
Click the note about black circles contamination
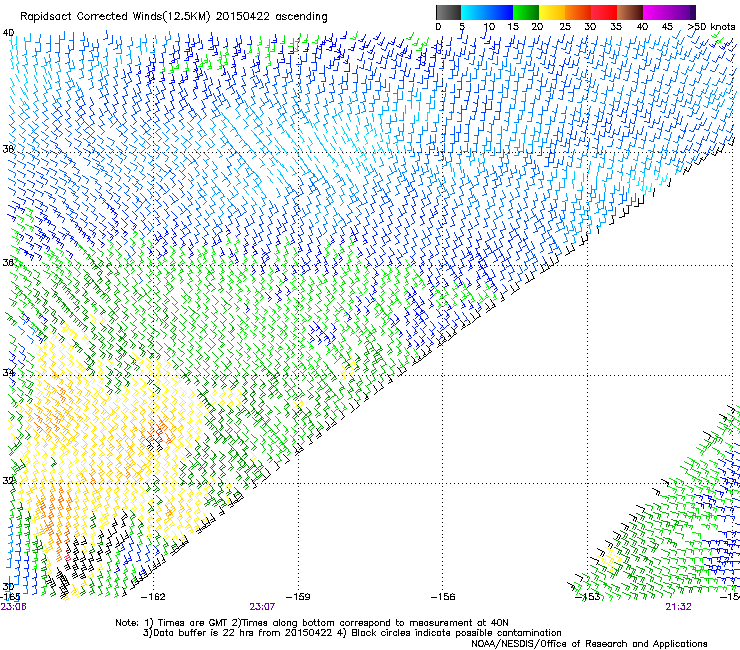[x=449, y=633]
